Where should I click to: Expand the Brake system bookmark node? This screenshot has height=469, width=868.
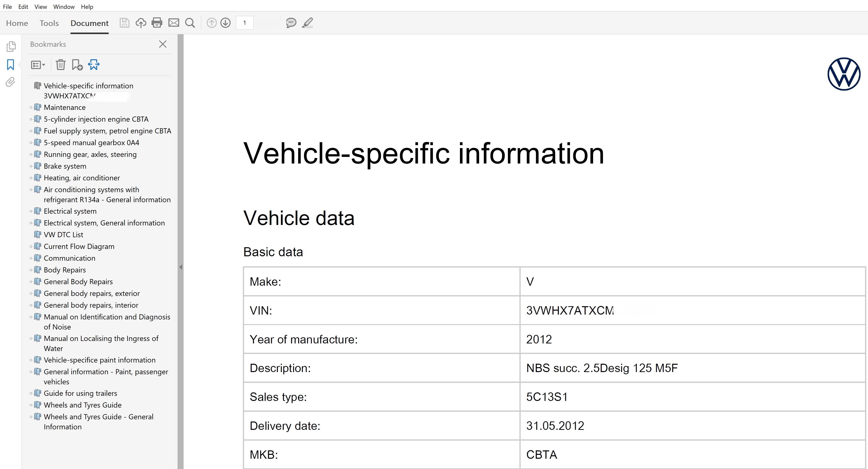(x=31, y=166)
